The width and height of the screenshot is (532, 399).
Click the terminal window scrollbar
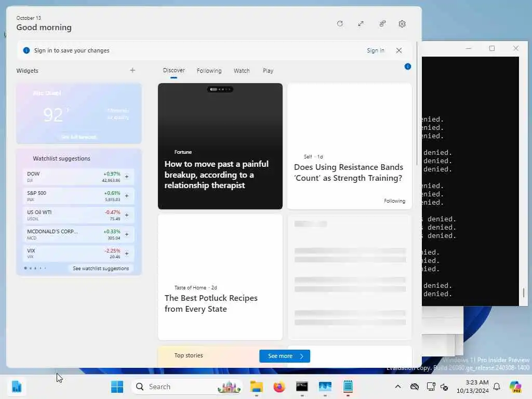pyautogui.click(x=523, y=292)
